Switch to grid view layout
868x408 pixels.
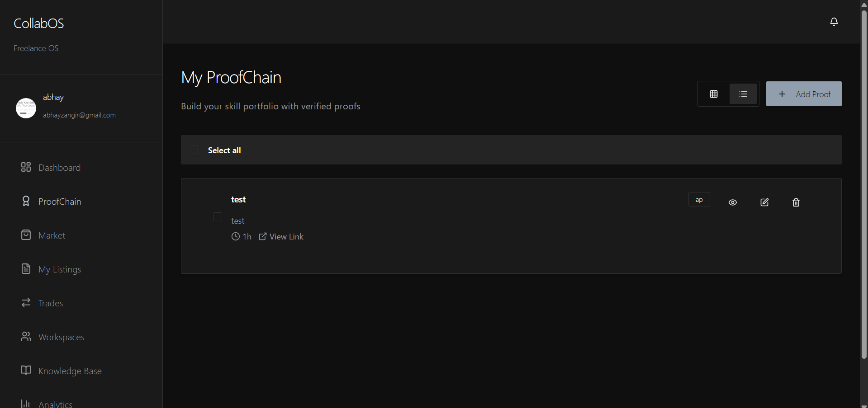click(x=714, y=94)
